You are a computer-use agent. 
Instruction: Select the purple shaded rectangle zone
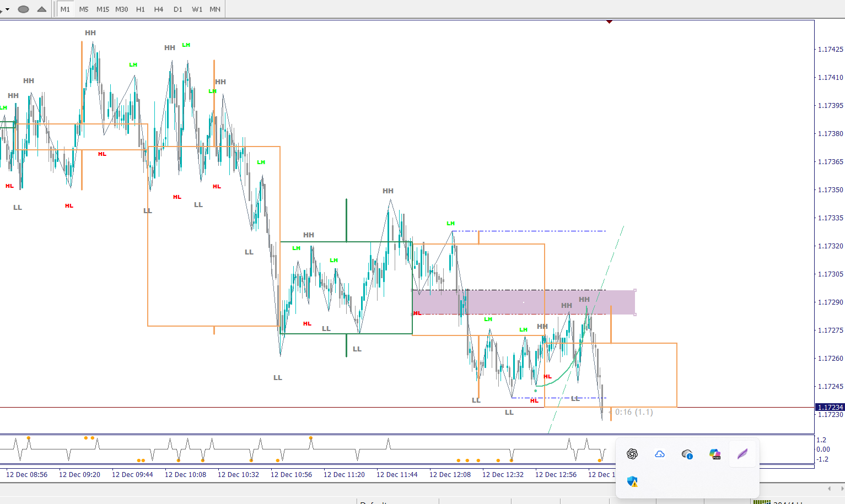[524, 302]
